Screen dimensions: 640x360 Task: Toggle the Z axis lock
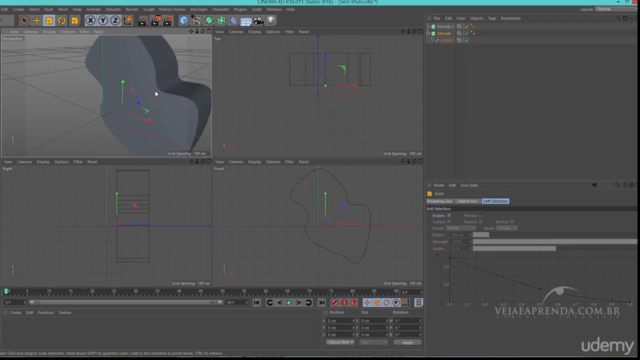coord(115,20)
